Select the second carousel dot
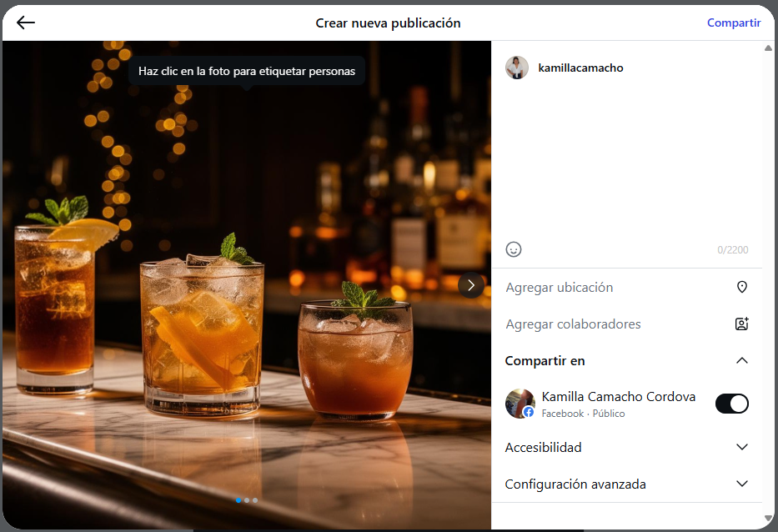Screen dimensions: 778x532 [x=247, y=500]
